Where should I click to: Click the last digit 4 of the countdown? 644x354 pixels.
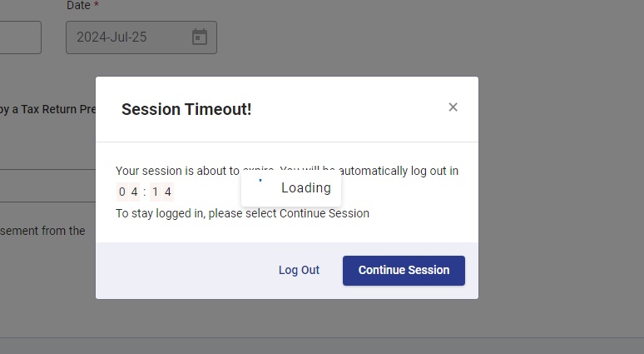[167, 192]
